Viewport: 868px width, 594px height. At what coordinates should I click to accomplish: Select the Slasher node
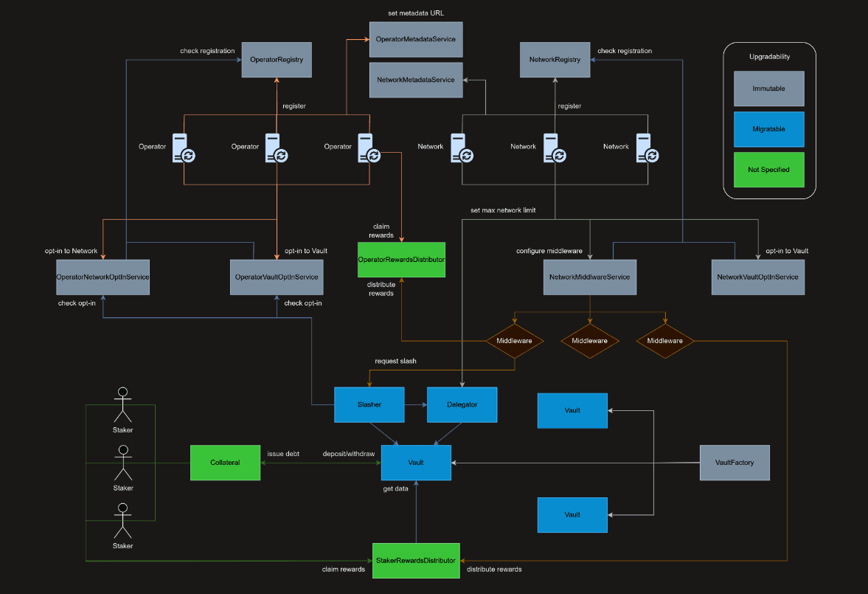pyautogui.click(x=369, y=405)
